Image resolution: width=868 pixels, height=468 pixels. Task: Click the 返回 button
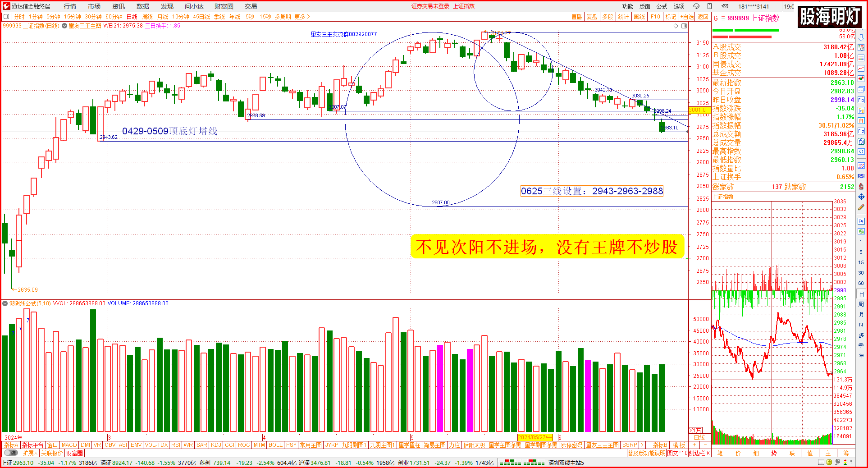703,17
